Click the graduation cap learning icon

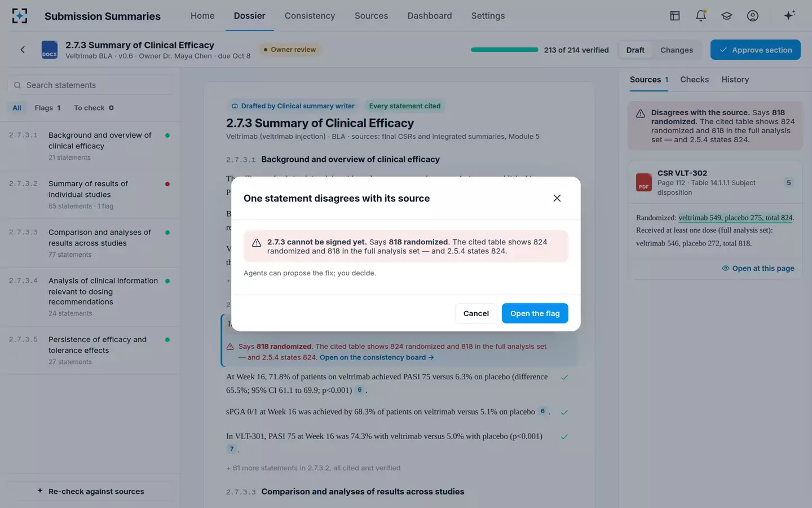click(x=727, y=16)
